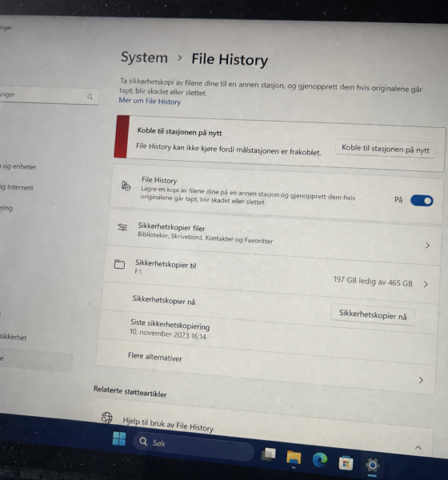The image size is (448, 480).
Task: Collapse 'Relaterte støtteartikler' with the up chevron
Action: click(418, 447)
